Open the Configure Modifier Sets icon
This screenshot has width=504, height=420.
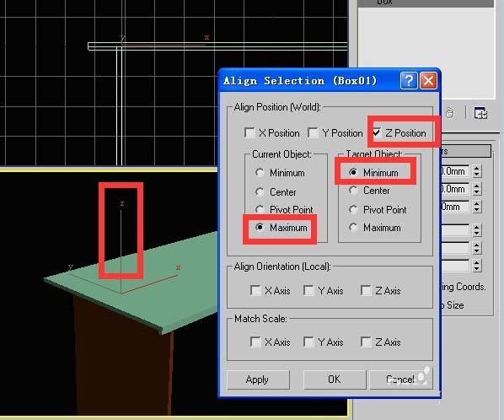click(x=480, y=113)
